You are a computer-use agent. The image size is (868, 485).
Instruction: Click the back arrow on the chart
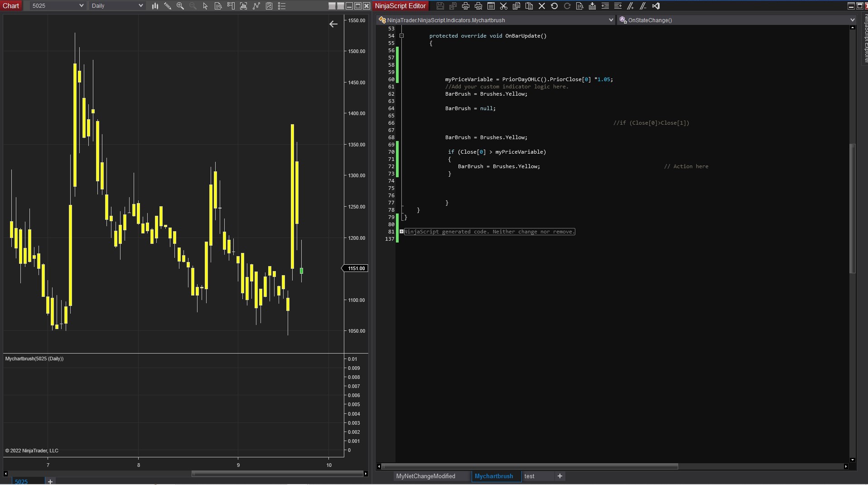333,24
